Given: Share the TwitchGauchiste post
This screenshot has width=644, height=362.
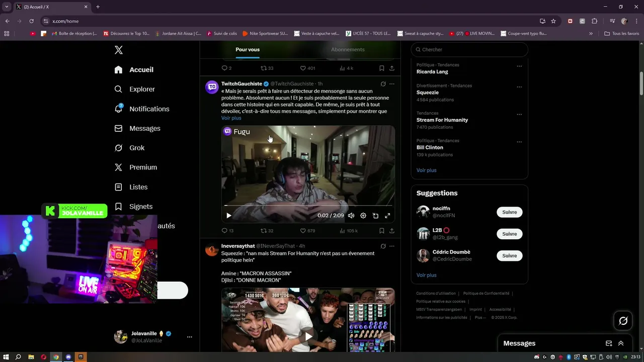Looking at the screenshot, I should 392,231.
